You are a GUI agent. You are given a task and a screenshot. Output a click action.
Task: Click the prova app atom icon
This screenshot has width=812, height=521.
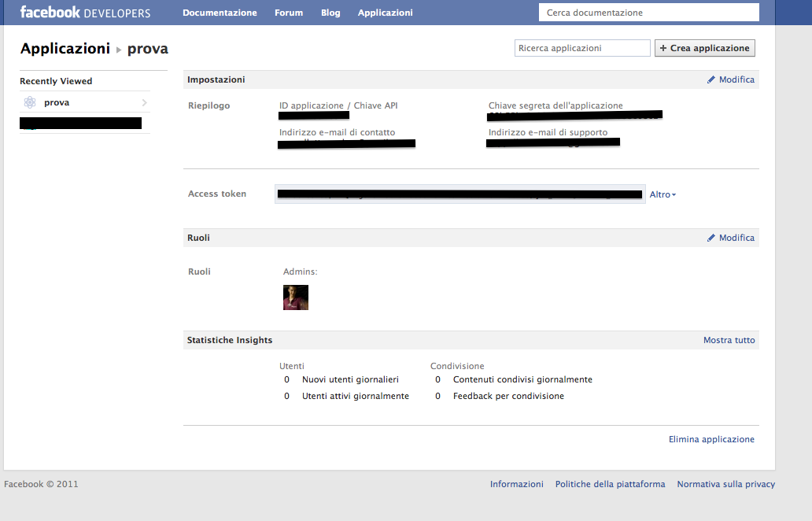30,102
